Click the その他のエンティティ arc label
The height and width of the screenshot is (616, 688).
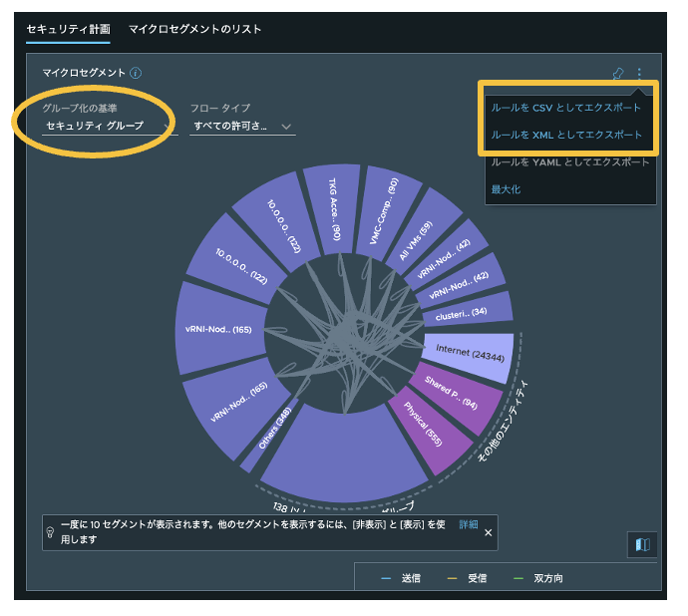point(503,422)
